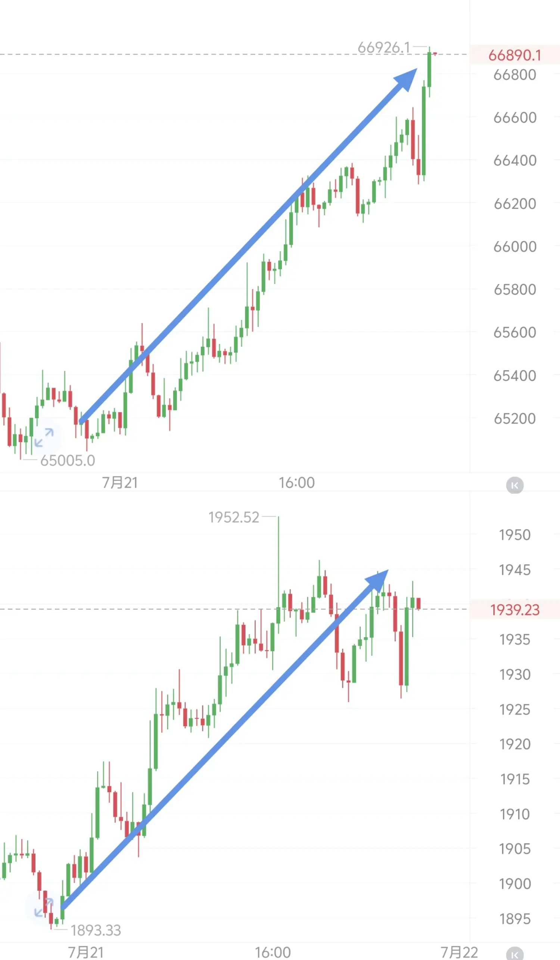The image size is (560, 960).
Task: Click the 7月22 date label
Action: tap(459, 953)
